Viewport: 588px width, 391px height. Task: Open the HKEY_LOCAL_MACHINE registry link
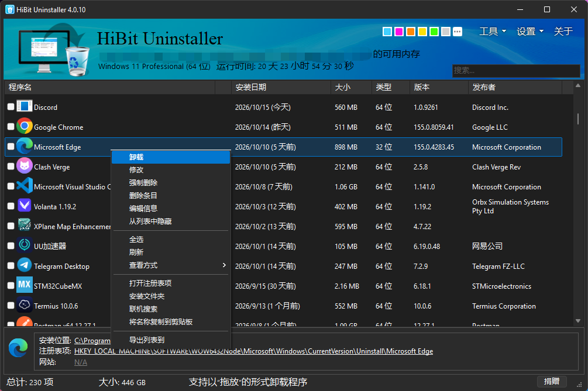click(x=253, y=351)
